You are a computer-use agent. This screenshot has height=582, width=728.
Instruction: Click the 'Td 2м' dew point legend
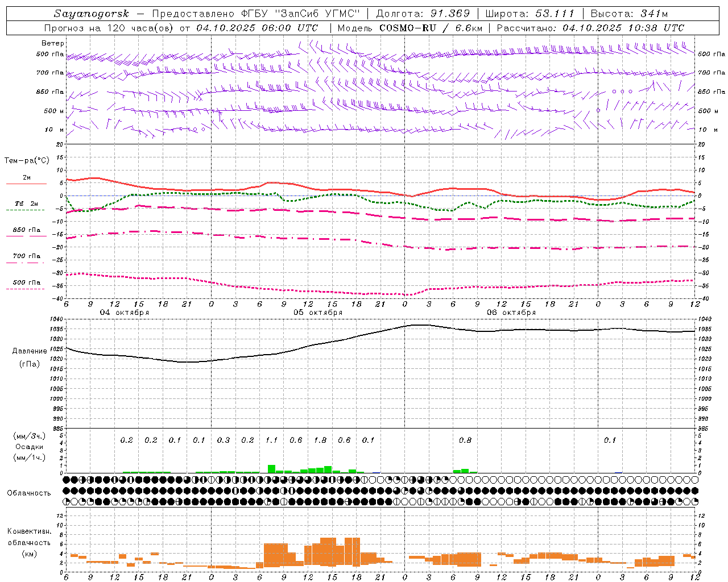pyautogui.click(x=26, y=203)
